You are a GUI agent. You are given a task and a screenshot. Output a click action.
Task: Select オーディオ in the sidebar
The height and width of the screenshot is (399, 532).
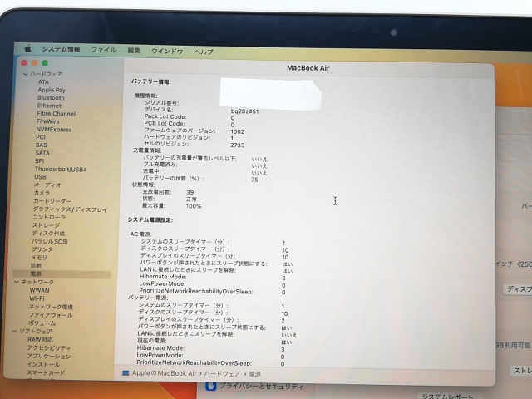(47, 185)
